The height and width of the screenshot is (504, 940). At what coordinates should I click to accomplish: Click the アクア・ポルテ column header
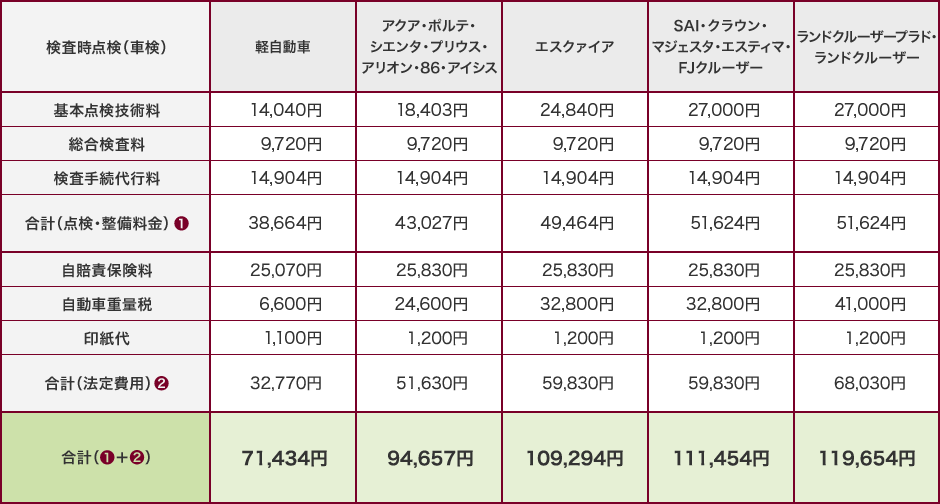(429, 47)
